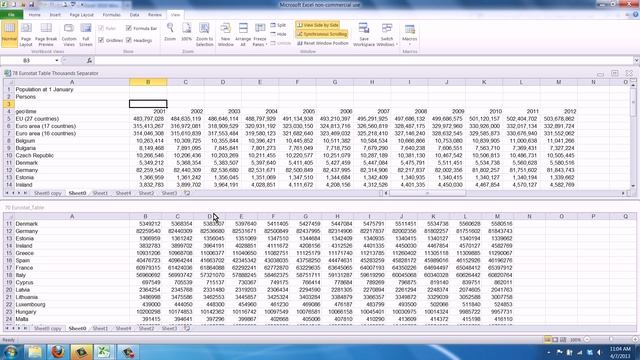Open the File tab
The height and width of the screenshot is (360, 640).
pyautogui.click(x=11, y=15)
